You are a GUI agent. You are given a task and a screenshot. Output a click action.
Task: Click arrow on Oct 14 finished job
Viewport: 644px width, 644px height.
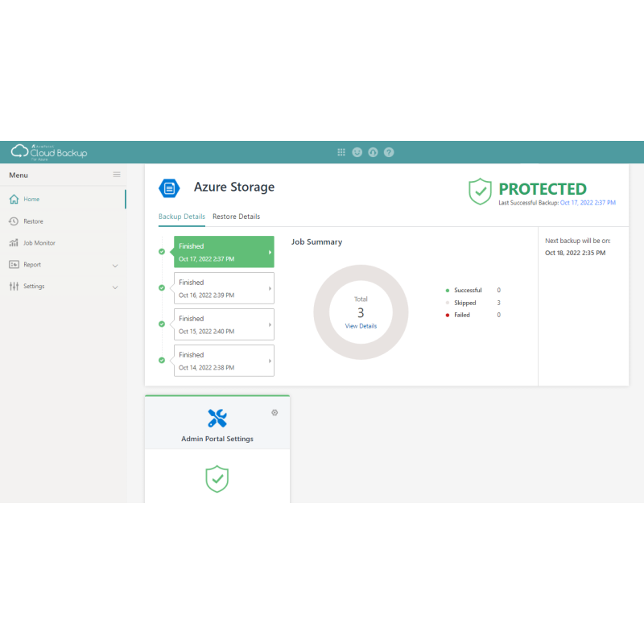click(x=270, y=361)
